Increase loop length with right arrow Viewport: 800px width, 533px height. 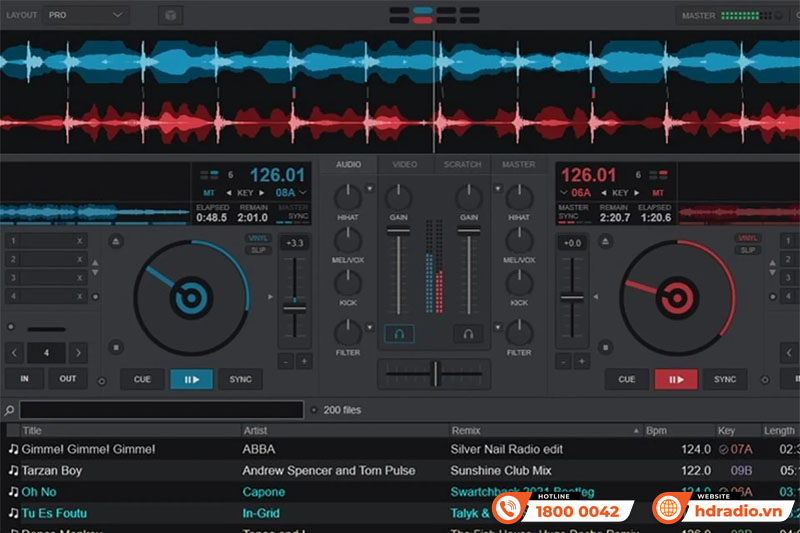tap(78, 352)
